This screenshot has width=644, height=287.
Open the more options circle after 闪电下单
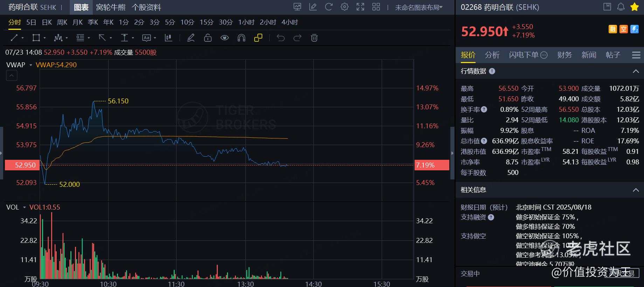tap(544, 55)
